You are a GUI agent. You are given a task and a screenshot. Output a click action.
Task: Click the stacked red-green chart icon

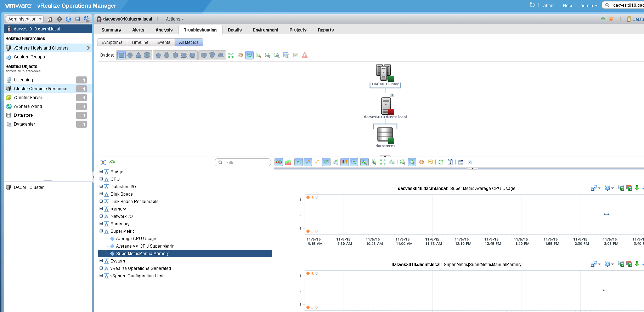tap(288, 162)
